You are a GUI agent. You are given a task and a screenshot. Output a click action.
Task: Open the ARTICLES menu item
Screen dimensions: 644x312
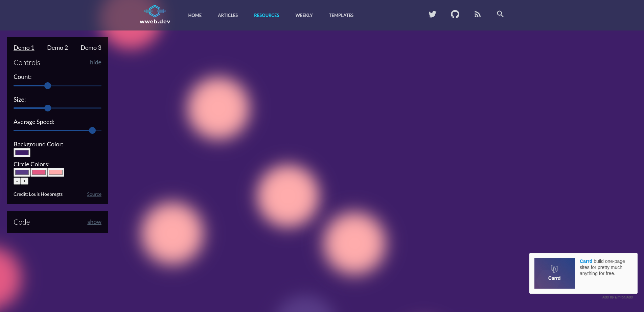click(x=228, y=15)
